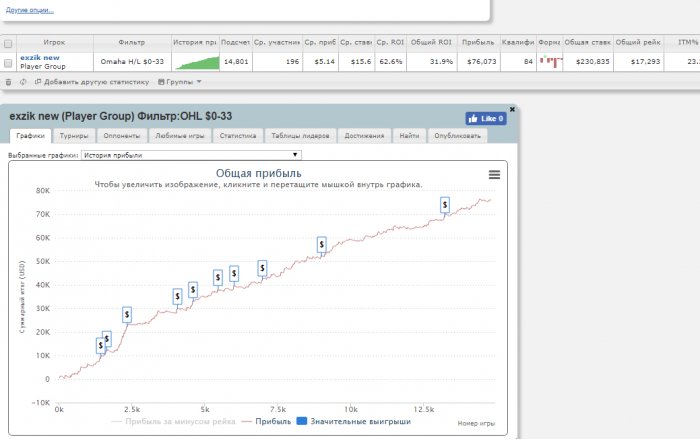Sort by Фильтр column header
This screenshot has height=439, width=700.
132,42
